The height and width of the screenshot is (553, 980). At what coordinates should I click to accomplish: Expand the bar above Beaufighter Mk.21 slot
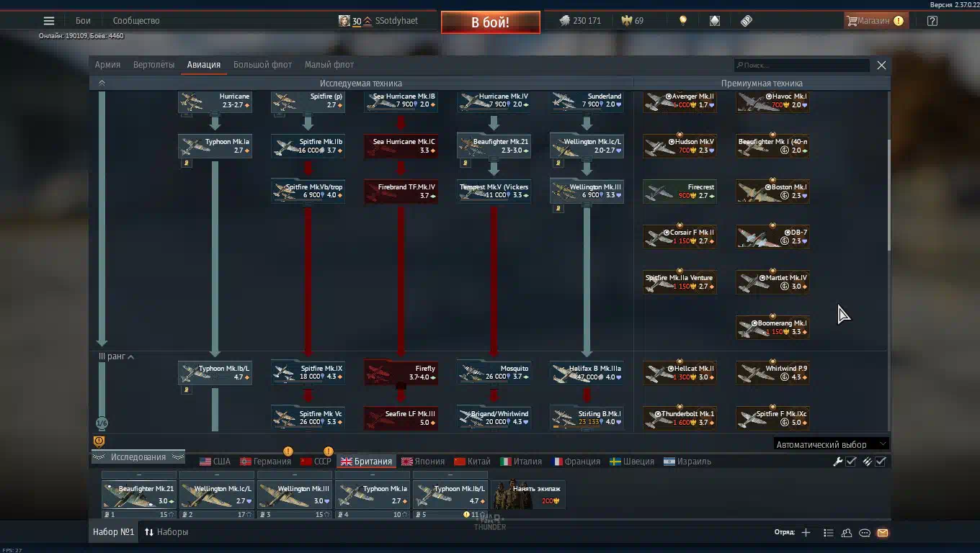click(x=139, y=475)
